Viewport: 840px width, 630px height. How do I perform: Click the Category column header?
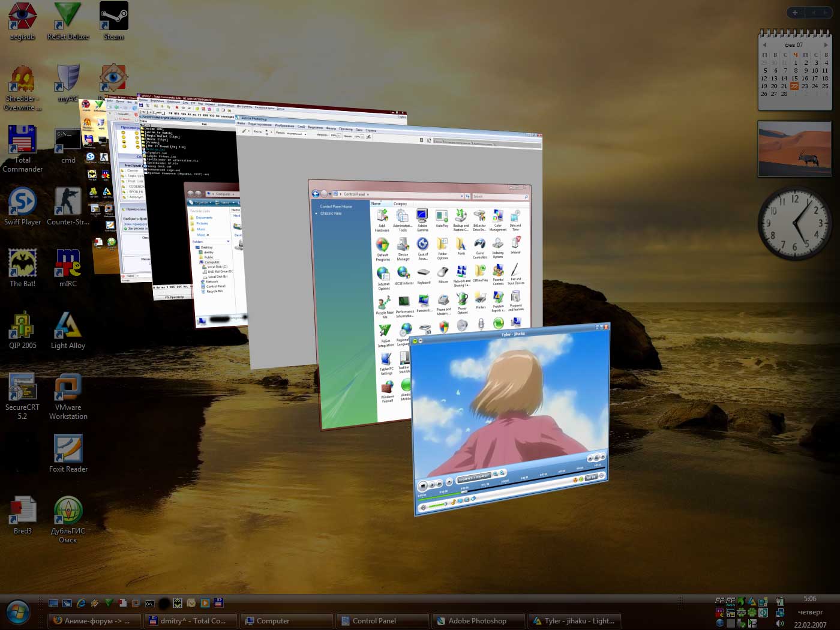pos(400,204)
